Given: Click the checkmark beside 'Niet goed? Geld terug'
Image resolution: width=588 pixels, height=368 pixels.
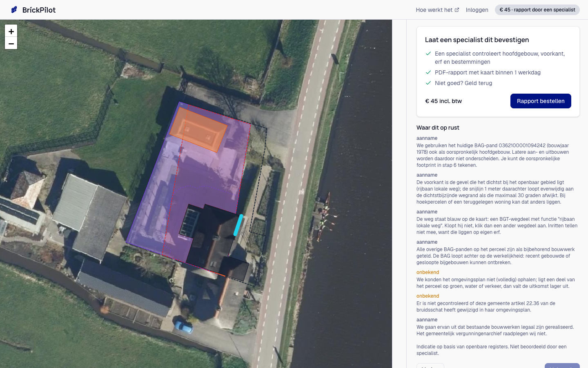Looking at the screenshot, I should (428, 83).
